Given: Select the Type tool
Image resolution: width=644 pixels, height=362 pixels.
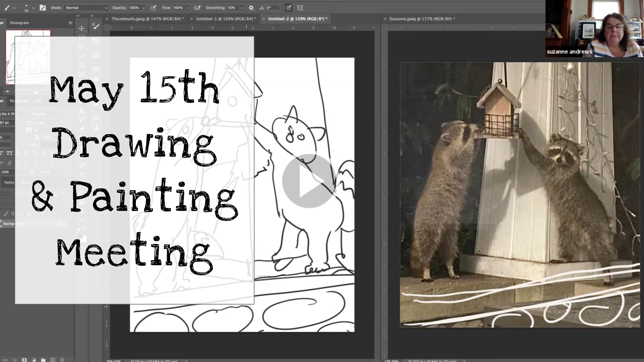Looking at the screenshot, I should 82,175.
